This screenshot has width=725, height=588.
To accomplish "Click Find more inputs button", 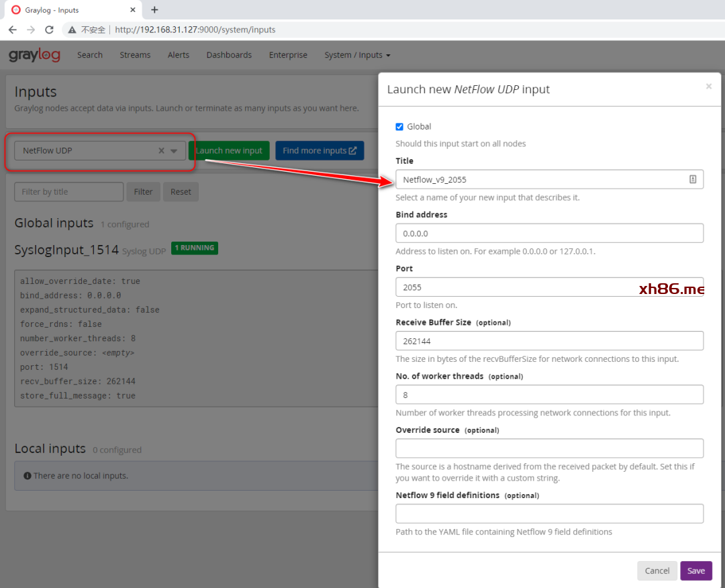I will [x=320, y=151].
